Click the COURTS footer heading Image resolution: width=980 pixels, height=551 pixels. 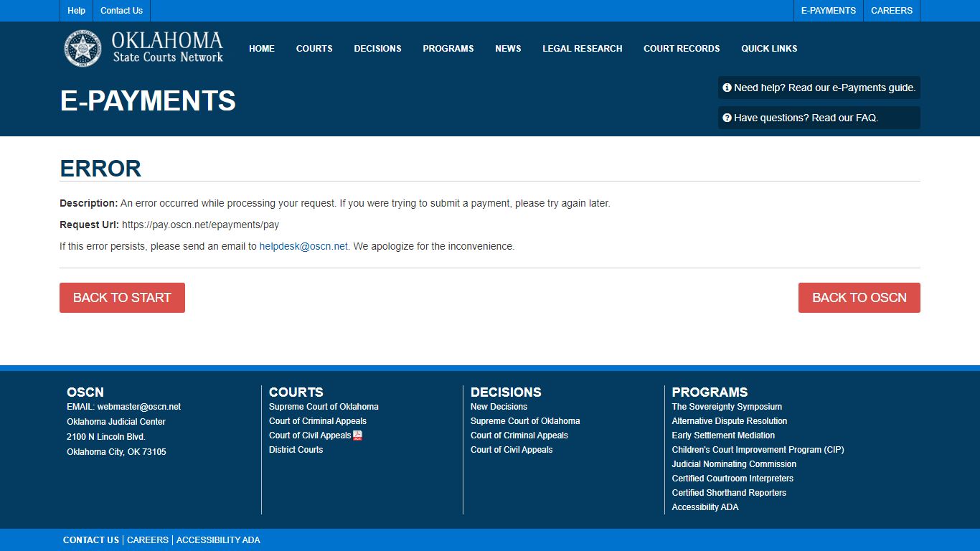tap(296, 392)
